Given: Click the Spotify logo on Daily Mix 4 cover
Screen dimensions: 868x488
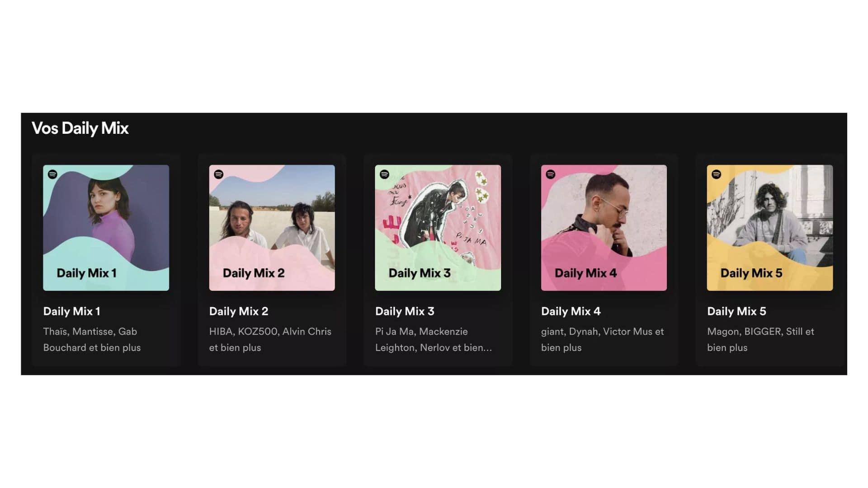Looking at the screenshot, I should pyautogui.click(x=551, y=174).
